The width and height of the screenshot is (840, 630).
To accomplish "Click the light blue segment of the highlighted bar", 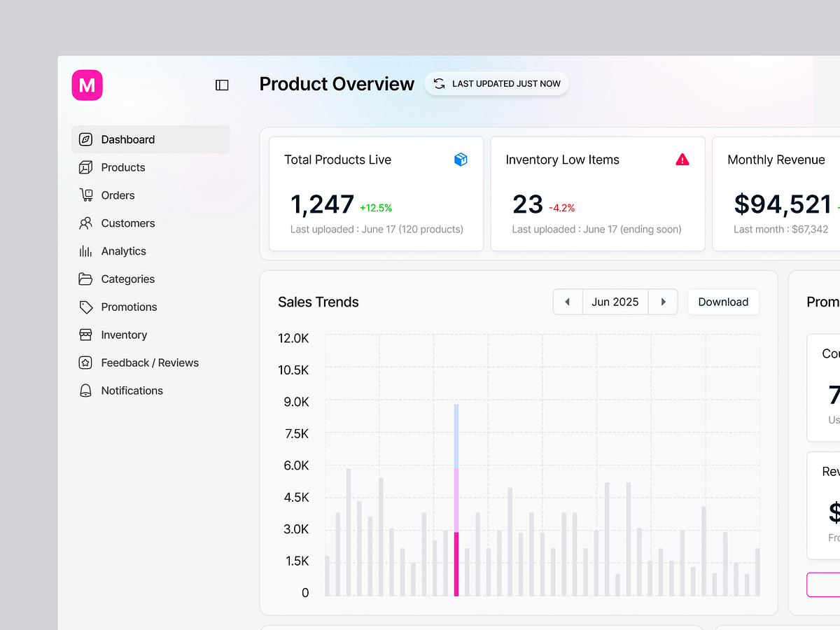I will [x=456, y=436].
